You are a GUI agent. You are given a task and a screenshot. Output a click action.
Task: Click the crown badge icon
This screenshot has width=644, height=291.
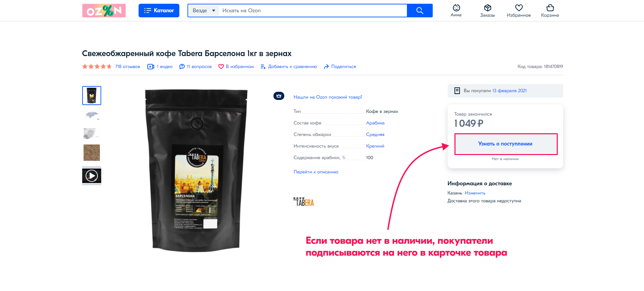279,96
